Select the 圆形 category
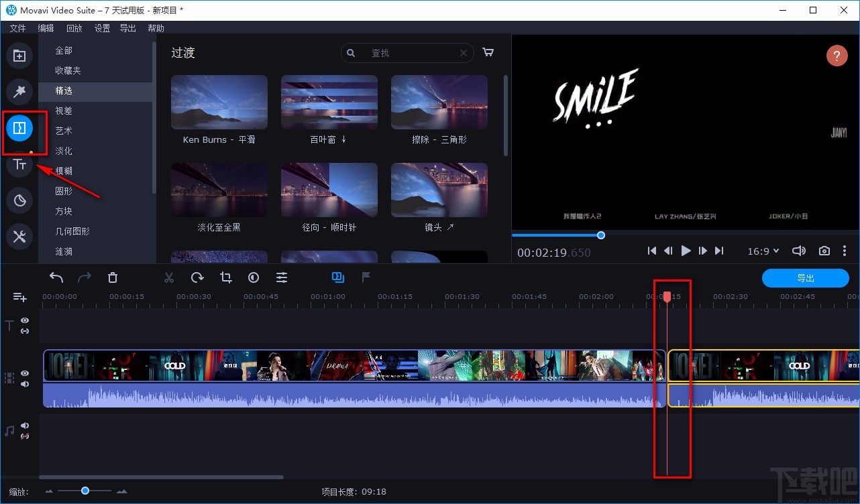The width and height of the screenshot is (860, 504). (x=95, y=191)
